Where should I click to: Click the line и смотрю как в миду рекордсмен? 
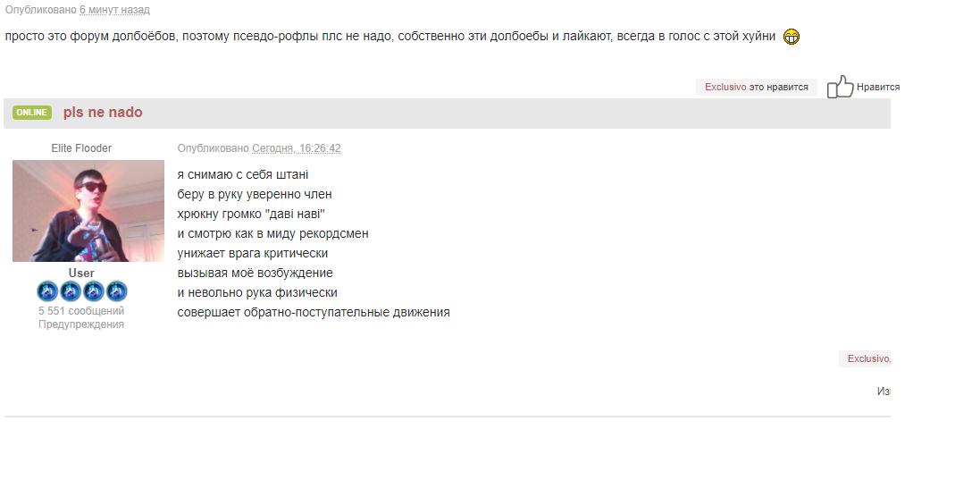[273, 234]
